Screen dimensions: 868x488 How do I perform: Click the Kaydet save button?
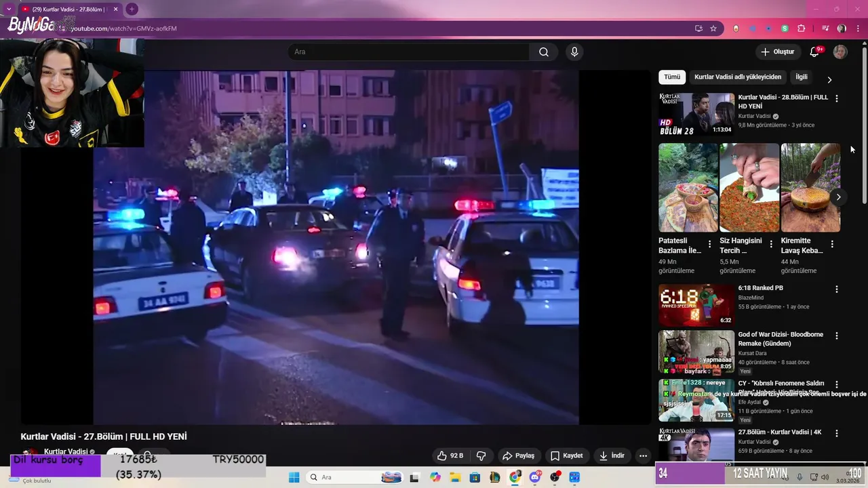(567, 455)
